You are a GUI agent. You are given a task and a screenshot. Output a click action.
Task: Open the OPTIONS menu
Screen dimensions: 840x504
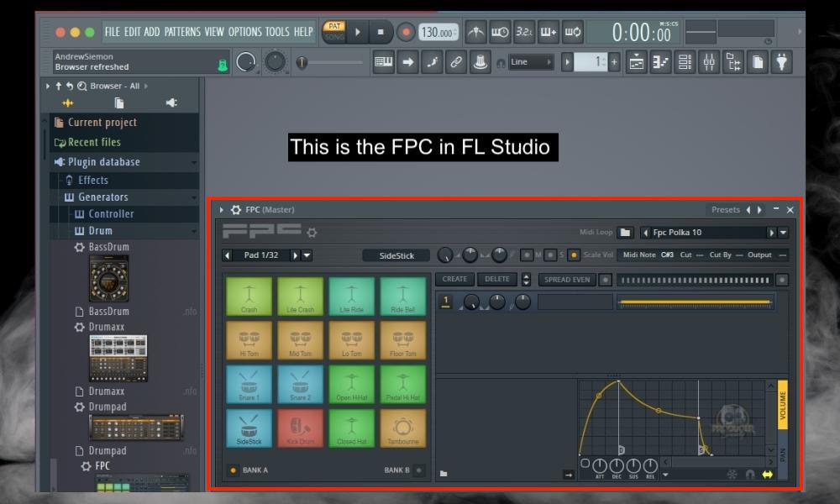(x=244, y=32)
